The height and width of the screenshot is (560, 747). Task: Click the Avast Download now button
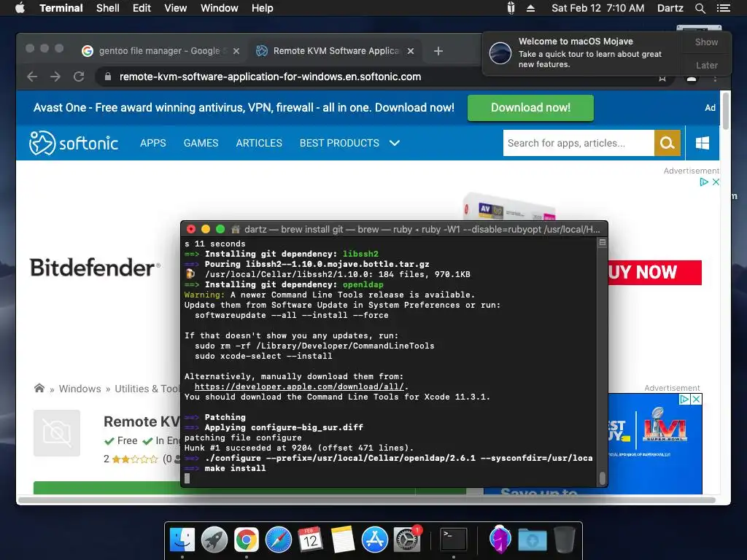pos(530,108)
